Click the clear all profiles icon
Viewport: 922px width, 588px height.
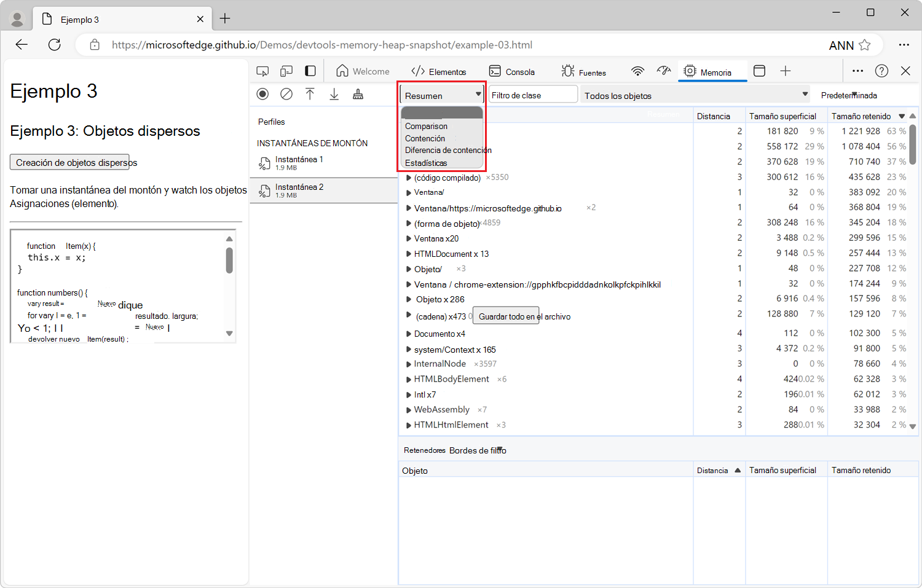click(286, 94)
